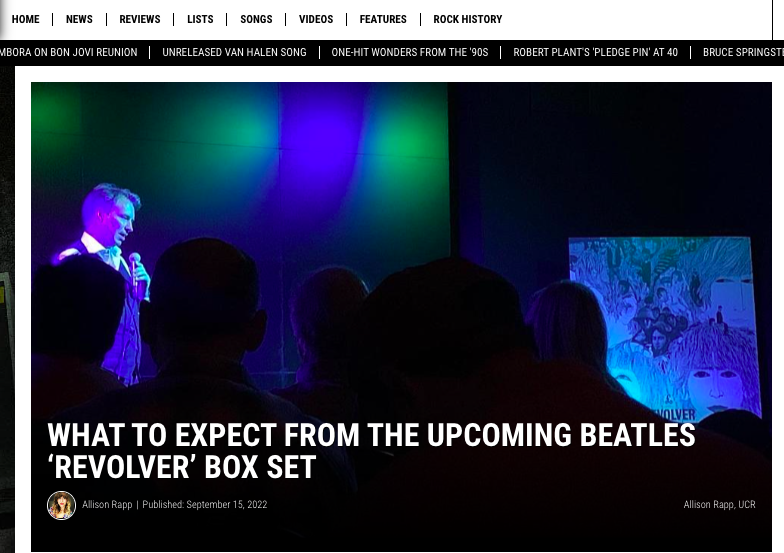Viewport: 784px width, 553px height.
Task: Open the Bon Jovi Reunion trending link
Action: (68, 52)
